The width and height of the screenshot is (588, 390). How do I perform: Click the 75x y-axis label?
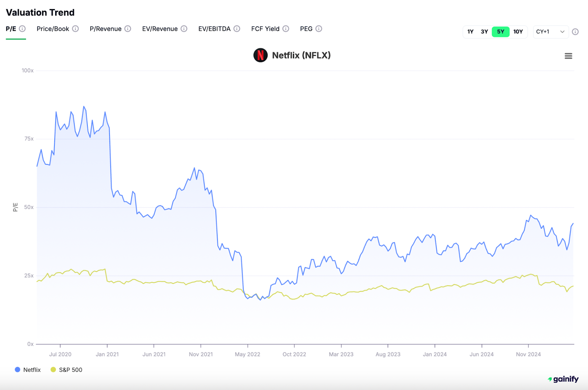(x=29, y=139)
